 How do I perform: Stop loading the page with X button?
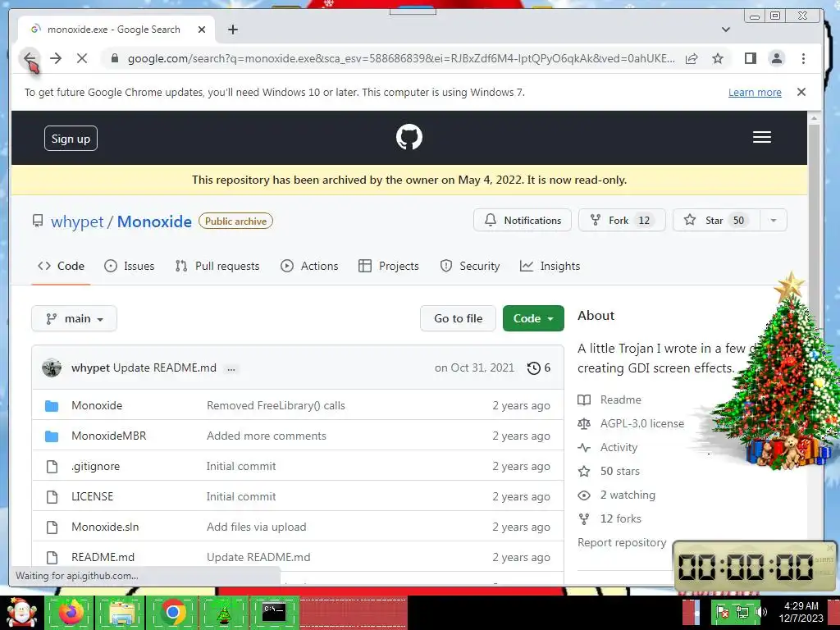tap(82, 58)
